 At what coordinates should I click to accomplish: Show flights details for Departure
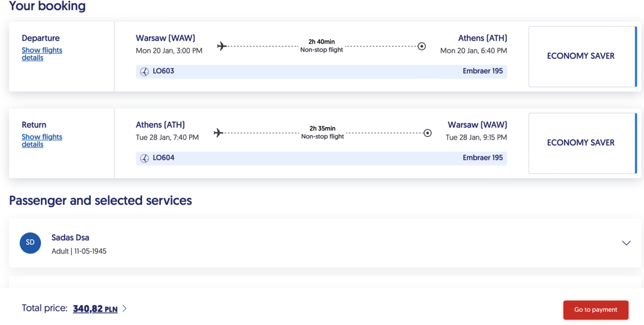(x=42, y=54)
